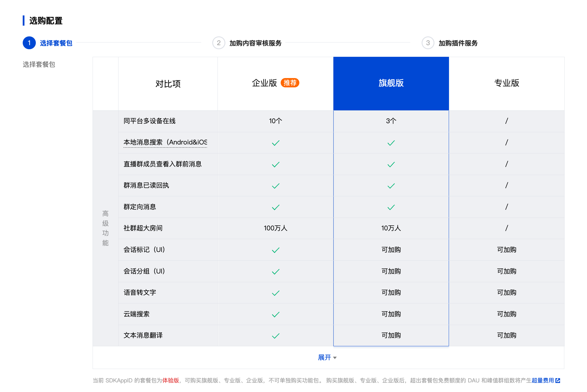The width and height of the screenshot is (587, 392).
Task: Click the 同平台多设备在线 row label
Action: point(149,121)
